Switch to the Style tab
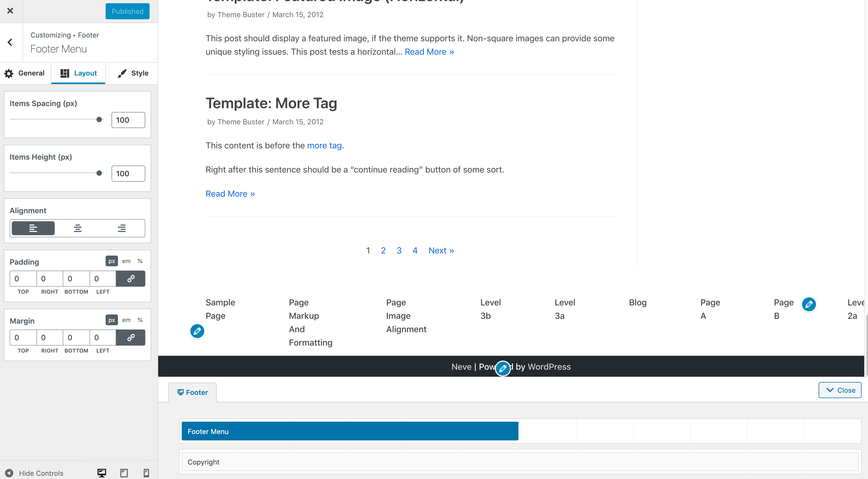The image size is (868, 479). point(132,73)
